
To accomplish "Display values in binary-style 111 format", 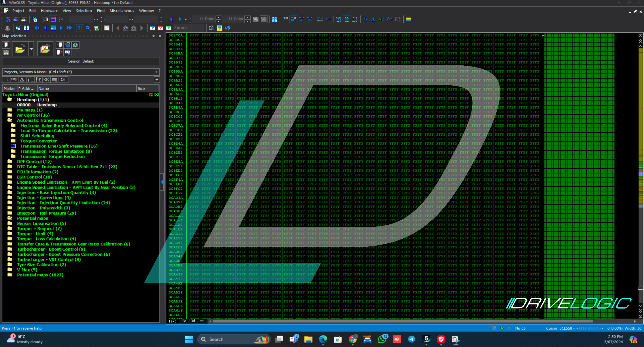I will (355, 19).
